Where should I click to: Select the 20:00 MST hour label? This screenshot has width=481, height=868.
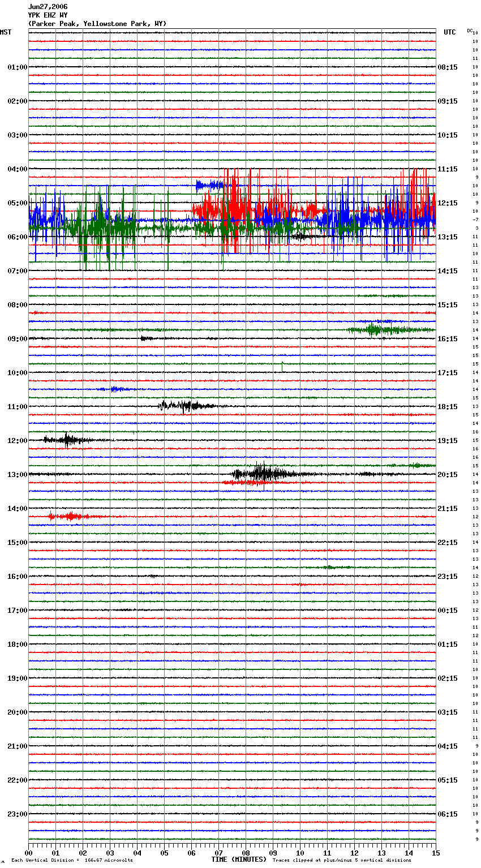click(18, 712)
